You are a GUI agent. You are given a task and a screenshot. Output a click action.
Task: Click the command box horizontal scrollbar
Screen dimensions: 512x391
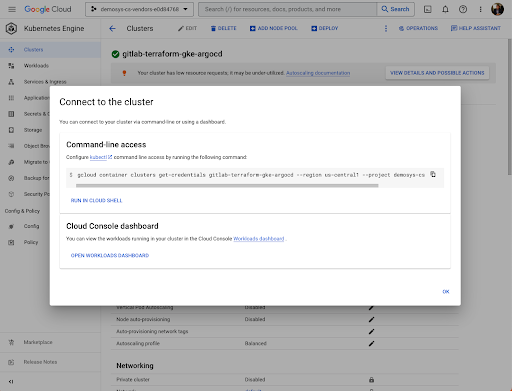227,185
